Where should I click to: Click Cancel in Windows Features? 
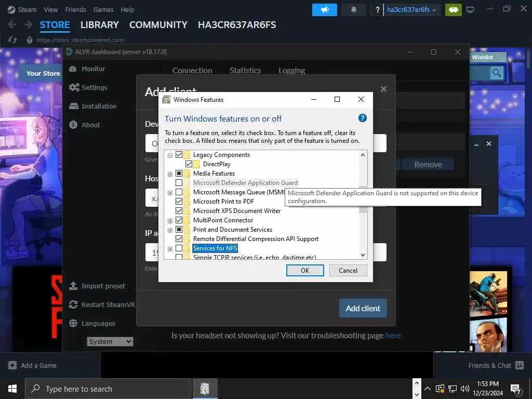pos(348,270)
